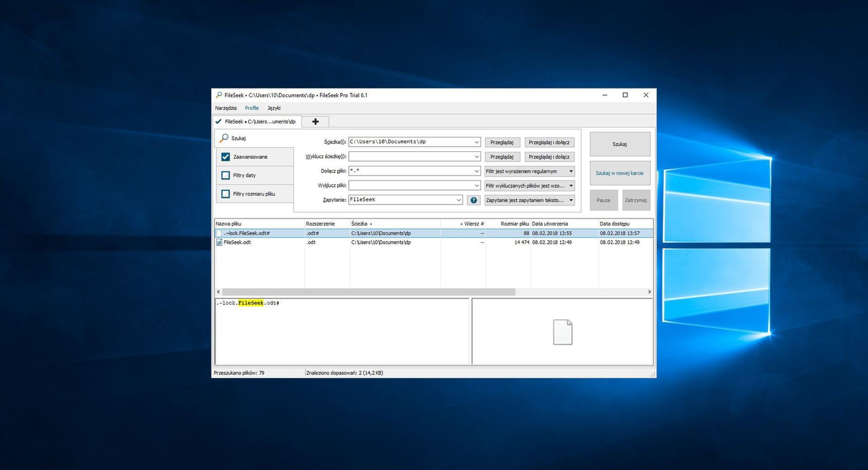Click Znaleziono dopasowań: 2 (14,2 KB) status

pyautogui.click(x=345, y=373)
